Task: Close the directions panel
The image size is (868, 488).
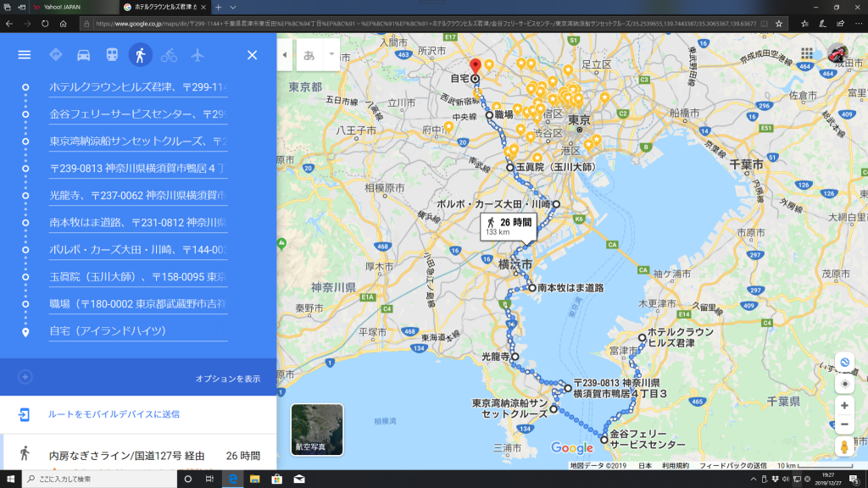Action: (x=252, y=55)
